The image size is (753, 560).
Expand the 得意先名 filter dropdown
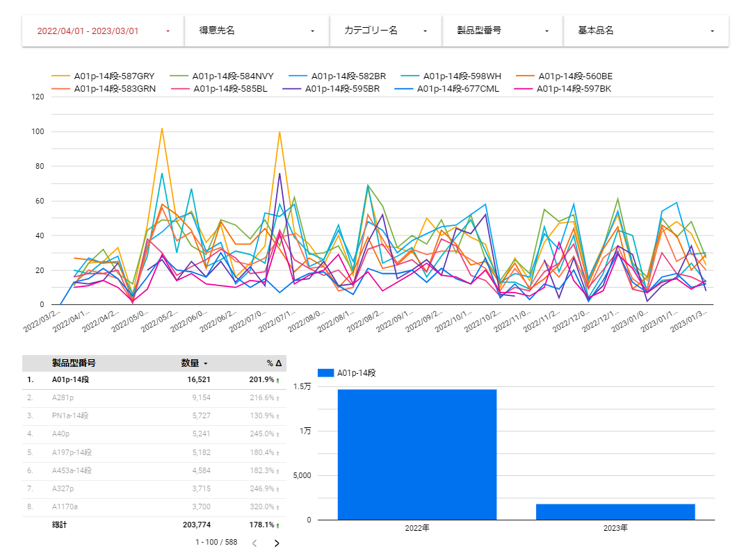[257, 31]
